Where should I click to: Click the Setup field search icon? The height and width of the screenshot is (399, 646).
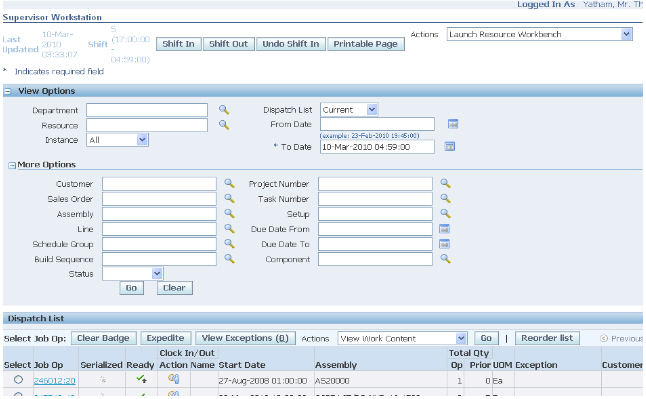[445, 214]
